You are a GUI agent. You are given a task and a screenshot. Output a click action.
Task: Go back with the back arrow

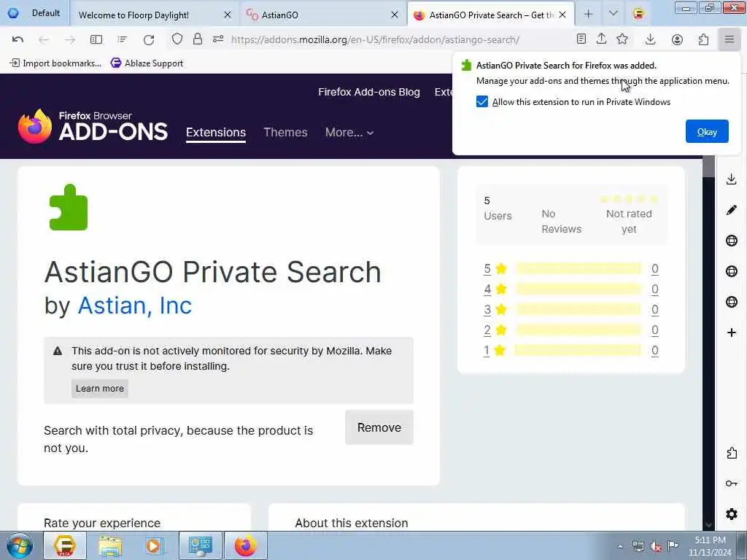click(x=44, y=39)
